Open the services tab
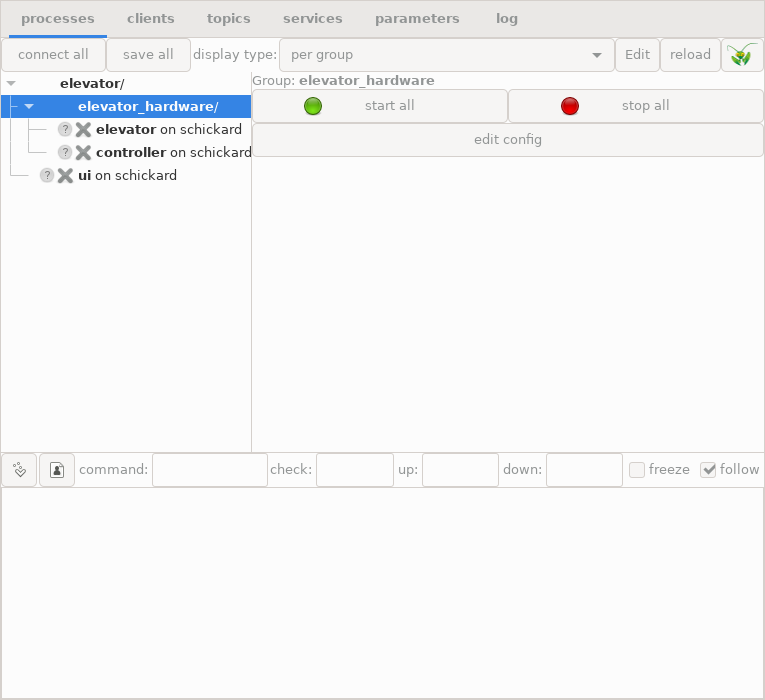Viewport: 765px width, 700px height. pos(313,19)
